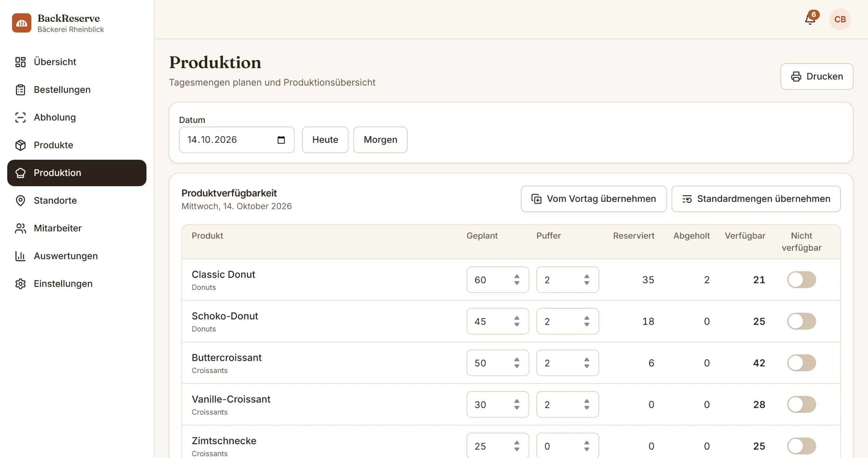The image size is (868, 458).
Task: Open Einstellungen settings
Action: [77, 284]
